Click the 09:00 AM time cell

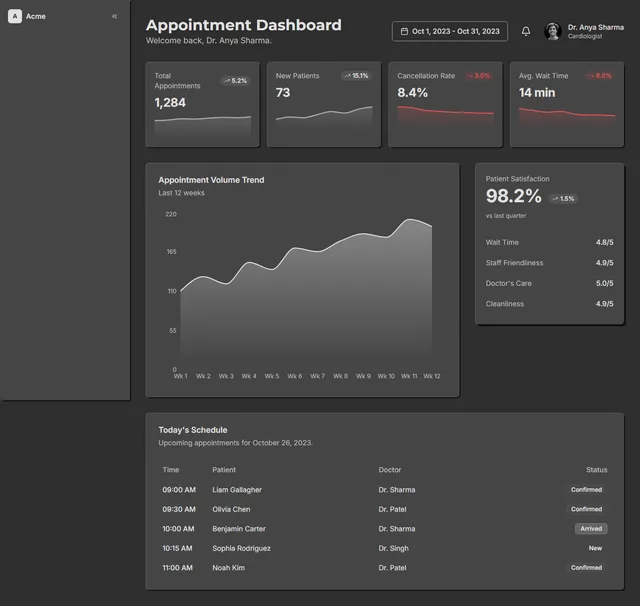pyautogui.click(x=179, y=490)
